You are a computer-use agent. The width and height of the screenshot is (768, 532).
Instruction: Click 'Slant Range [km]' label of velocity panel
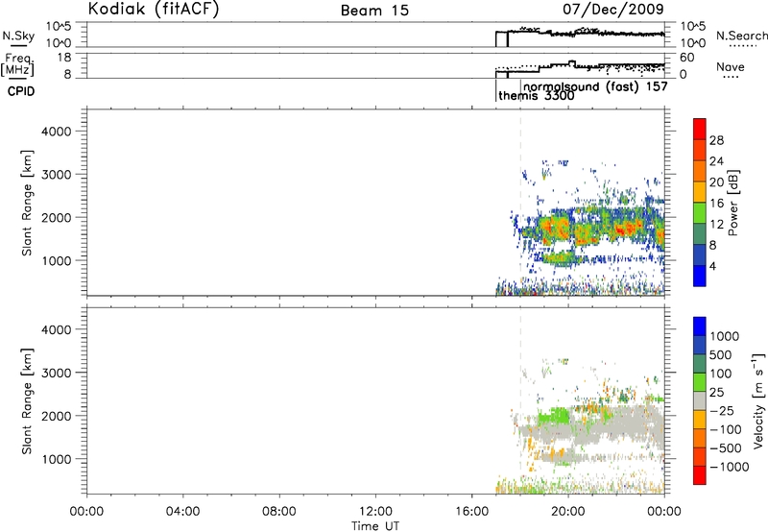(x=27, y=401)
